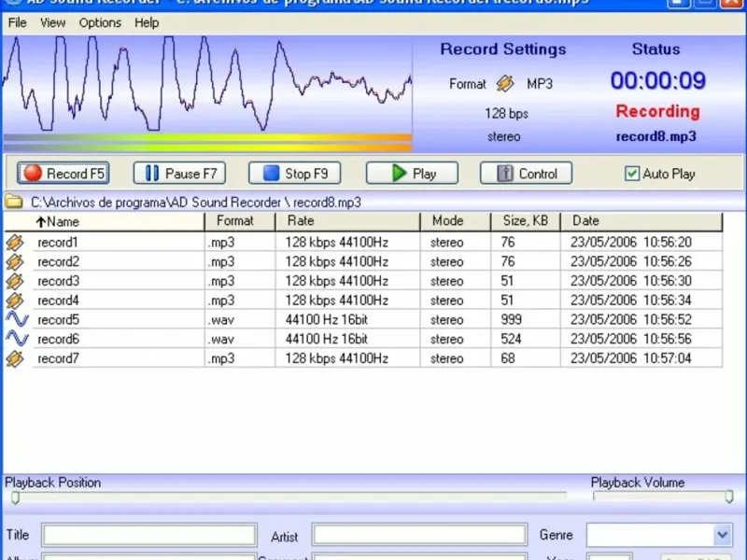Click the MP3 format icon in Record Settings
The width and height of the screenshot is (747, 560).
(x=505, y=84)
